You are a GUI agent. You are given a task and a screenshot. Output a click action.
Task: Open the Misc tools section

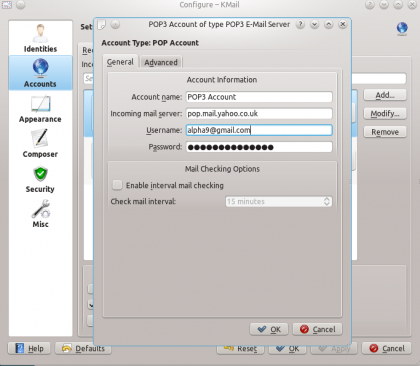click(40, 214)
